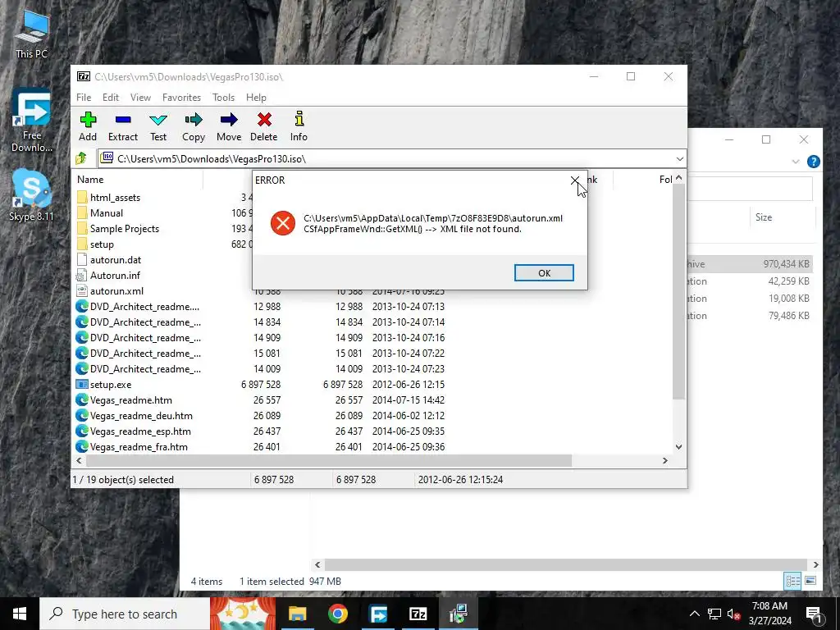Select the Vegas_readme_esp.htm file
The width and height of the screenshot is (840, 630).
140,431
